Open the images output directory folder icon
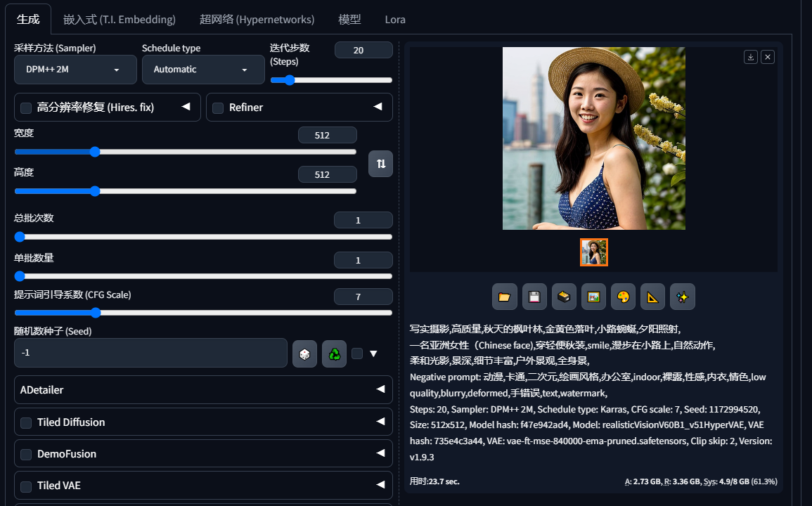This screenshot has width=812, height=506. pyautogui.click(x=504, y=296)
